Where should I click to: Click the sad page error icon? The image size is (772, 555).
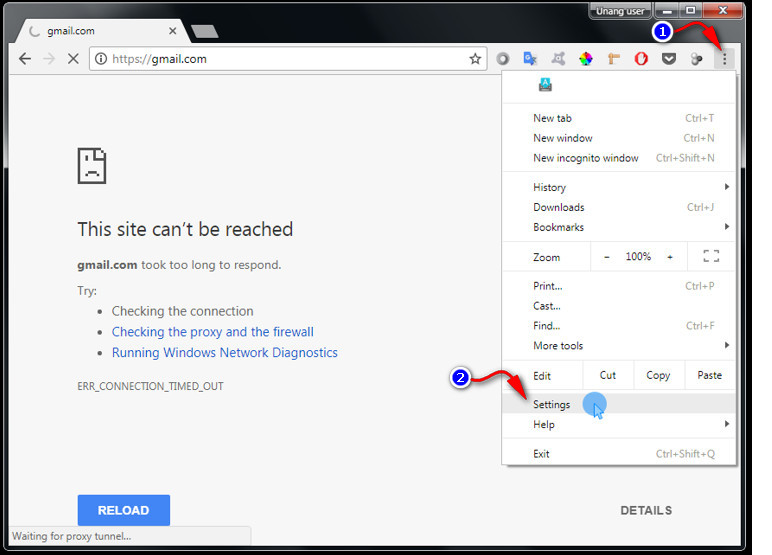click(x=92, y=166)
